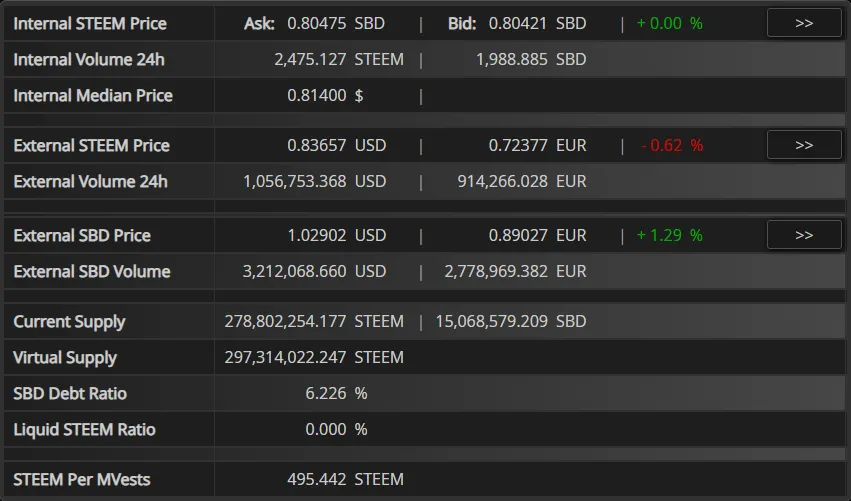Open the Internal STEEM Price details arrow button

point(804,23)
